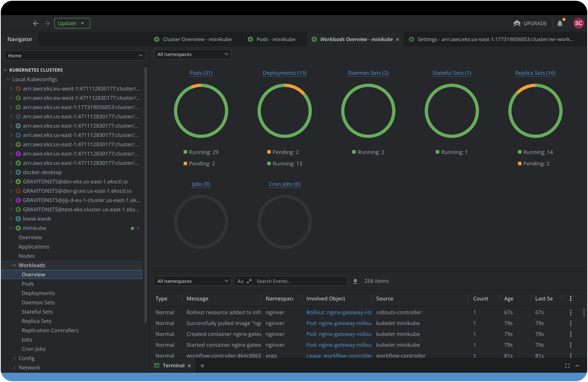The image size is (588, 382).
Task: Select the Terminal tab
Action: coord(173,365)
